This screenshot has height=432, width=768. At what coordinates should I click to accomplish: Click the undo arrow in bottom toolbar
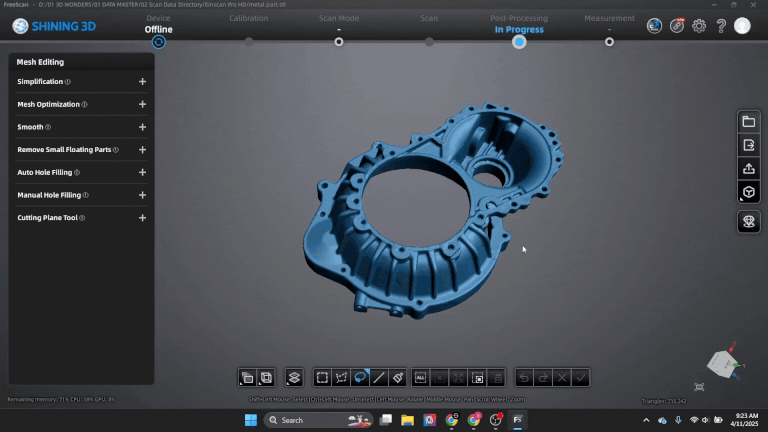pos(525,378)
